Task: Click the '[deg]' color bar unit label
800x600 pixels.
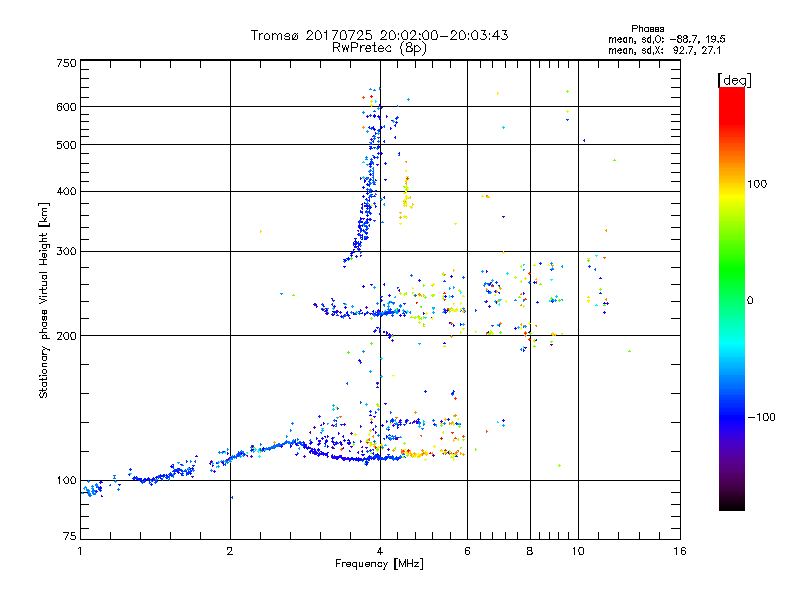Action: coord(734,80)
